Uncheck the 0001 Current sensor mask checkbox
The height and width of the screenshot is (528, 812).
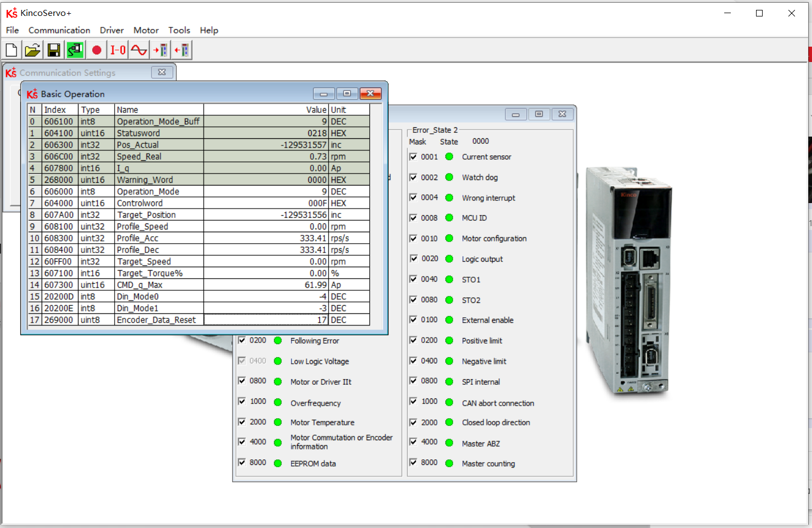coord(413,157)
